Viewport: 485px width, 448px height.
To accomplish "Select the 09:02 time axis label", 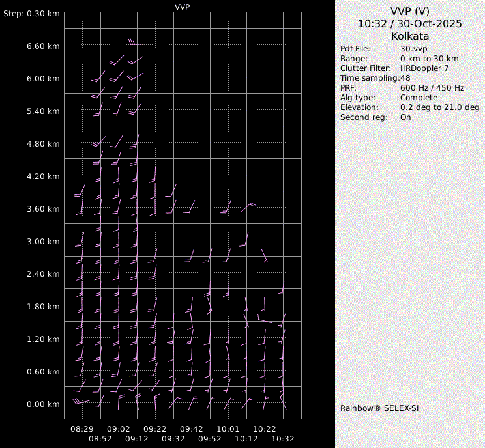I will pos(119,429).
